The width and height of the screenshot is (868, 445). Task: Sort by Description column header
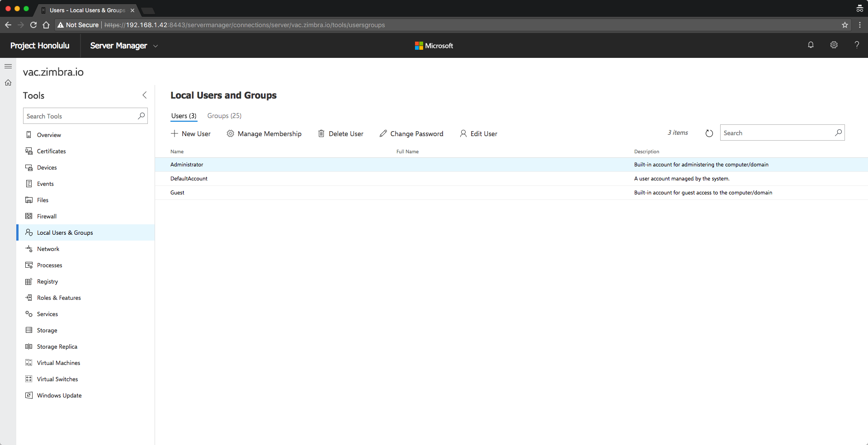point(646,151)
